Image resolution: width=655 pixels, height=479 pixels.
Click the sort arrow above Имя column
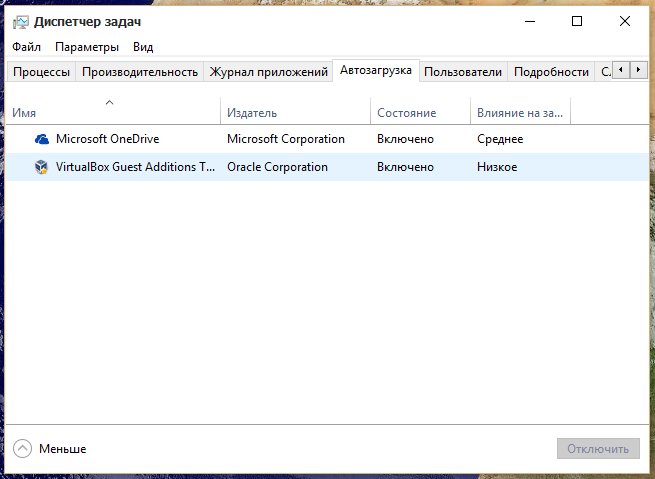coord(109,102)
